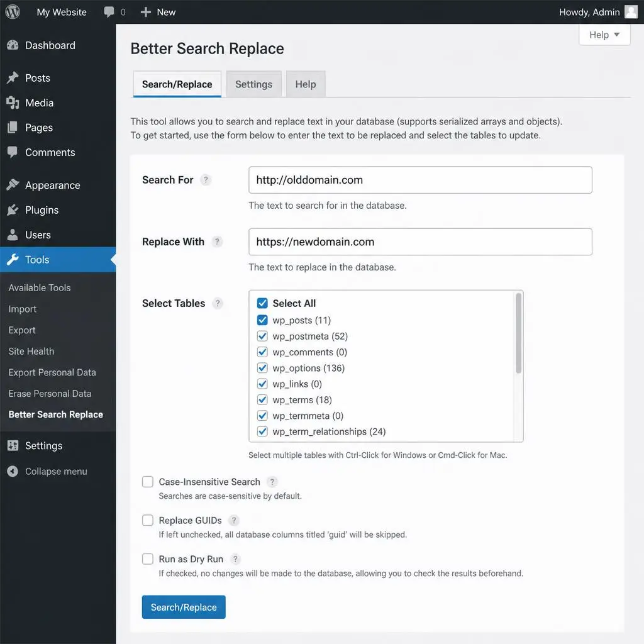Click help icon next to Replace GUIDs

click(x=234, y=520)
